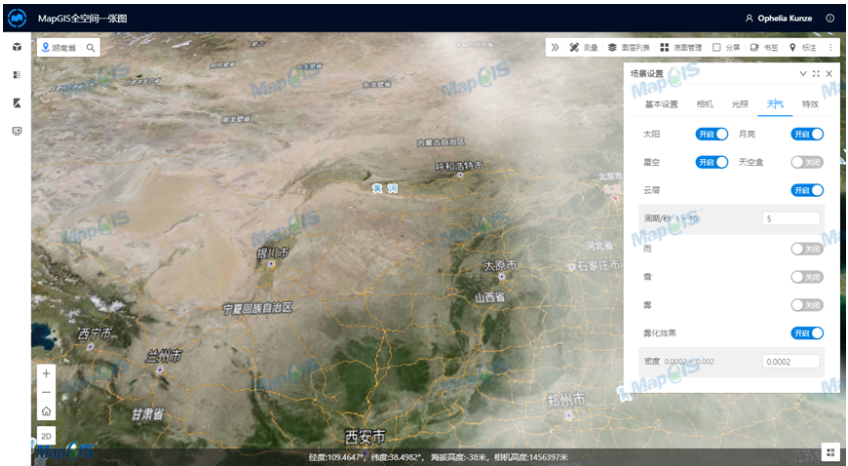This screenshot has width=848, height=466.
Task: Toggle the 太阳 sun switch
Action: [712, 134]
